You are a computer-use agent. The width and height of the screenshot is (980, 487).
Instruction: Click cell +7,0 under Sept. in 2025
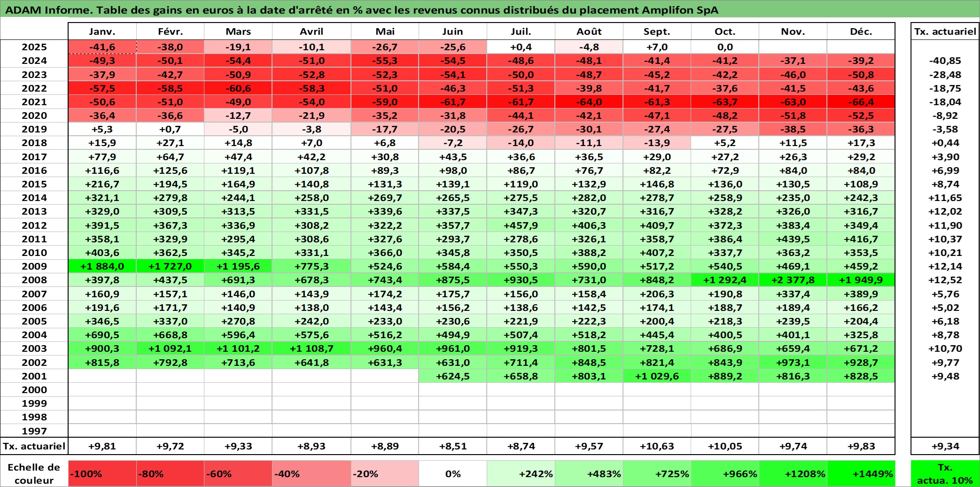pos(657,47)
